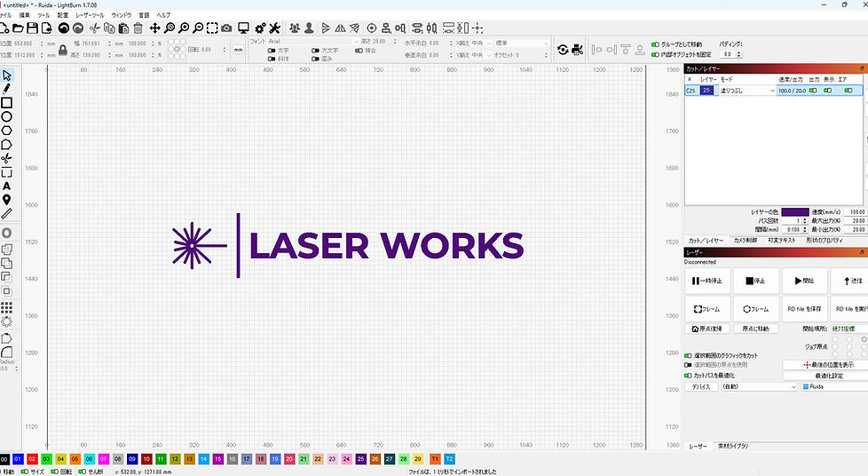Click the 開始 start button
Viewport: 868px width, 476px height.
pyautogui.click(x=805, y=281)
